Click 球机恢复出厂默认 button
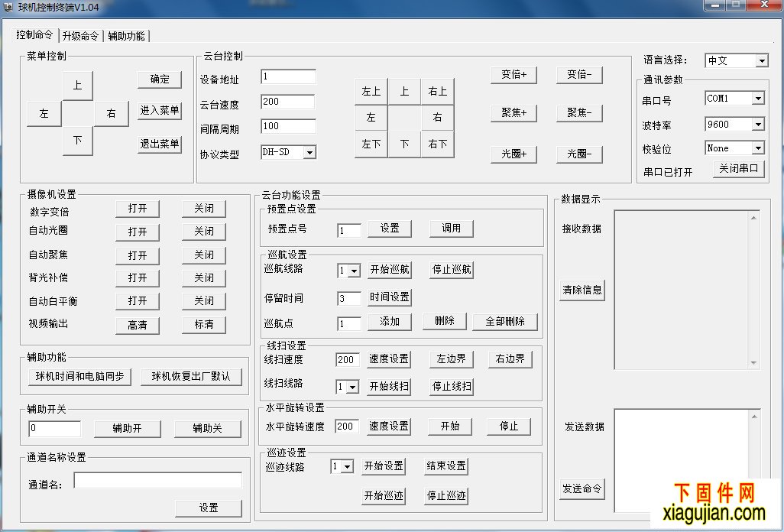This screenshot has height=532, width=784. tap(192, 377)
